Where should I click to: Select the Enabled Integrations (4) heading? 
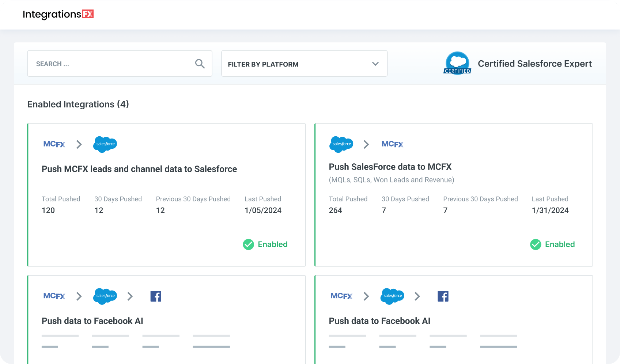tap(78, 104)
